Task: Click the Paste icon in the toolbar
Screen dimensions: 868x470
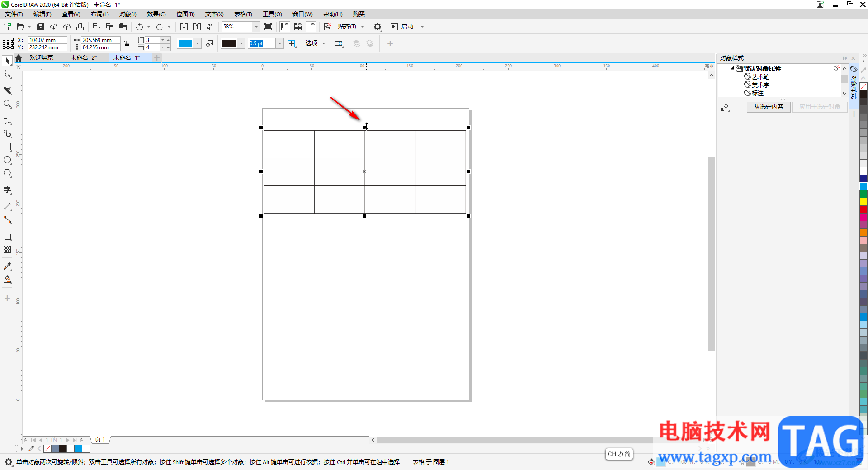Action: [x=123, y=27]
